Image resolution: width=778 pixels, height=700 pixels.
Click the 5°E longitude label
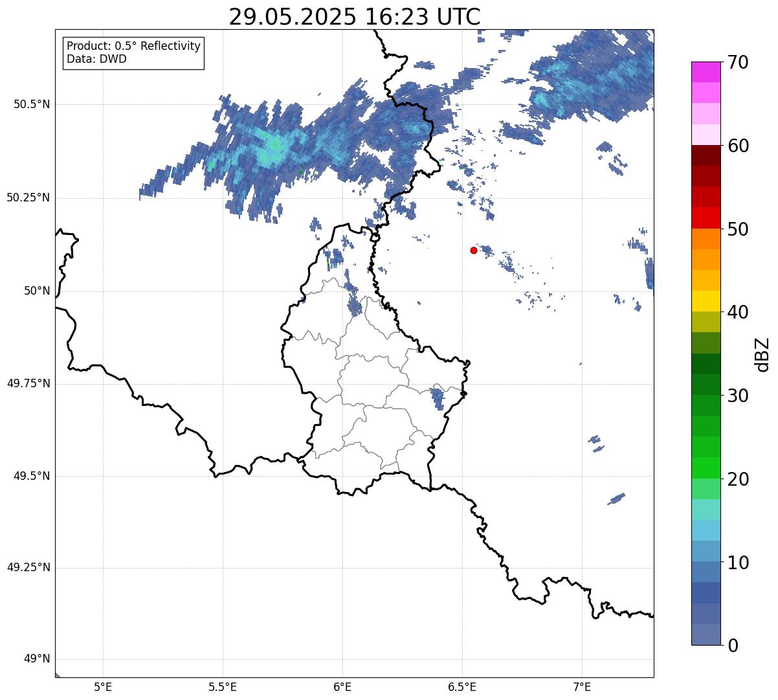point(103,687)
